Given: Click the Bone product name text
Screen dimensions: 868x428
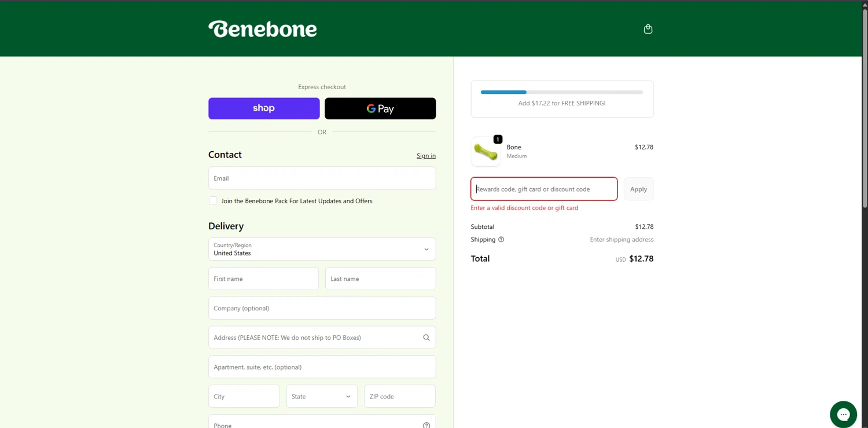Looking at the screenshot, I should (x=514, y=147).
